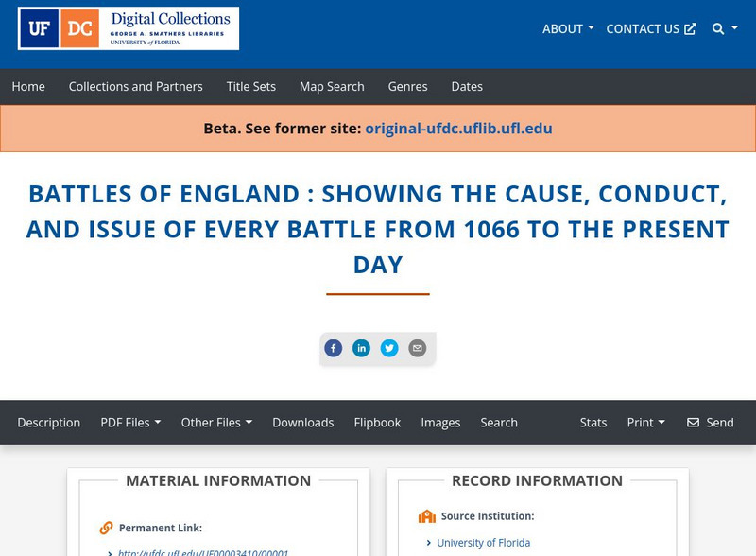This screenshot has height=556, width=756.
Task: Open the PDF Files dropdown
Action: [130, 423]
